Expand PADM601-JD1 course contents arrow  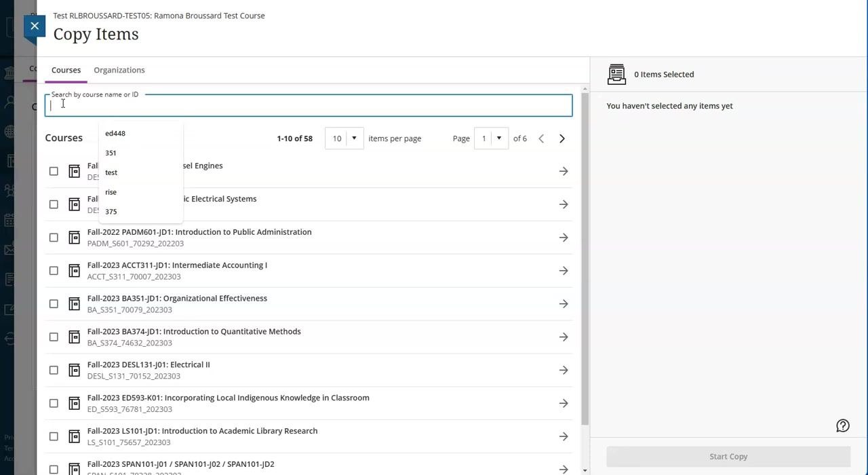(564, 237)
